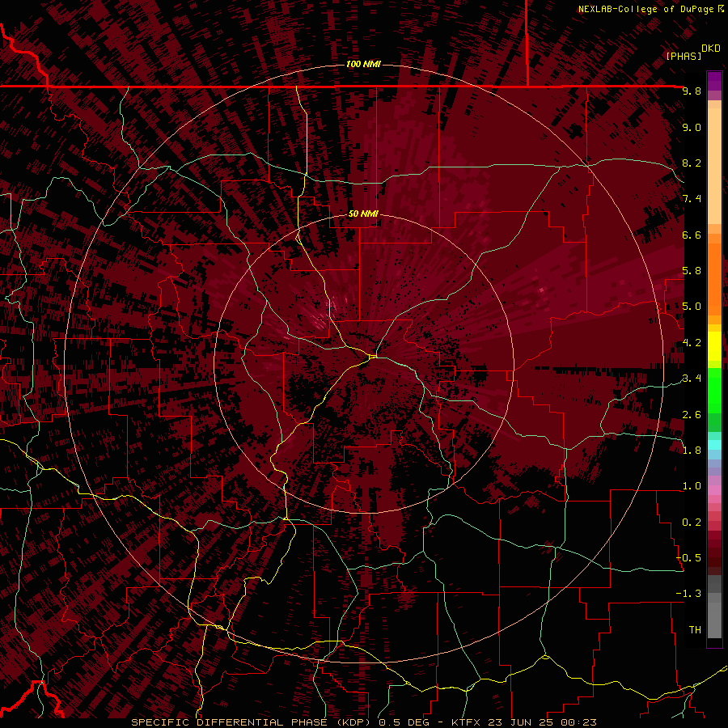The width and height of the screenshot is (728, 728).
Task: Click the radar site at highway junction center
Action: point(373,356)
